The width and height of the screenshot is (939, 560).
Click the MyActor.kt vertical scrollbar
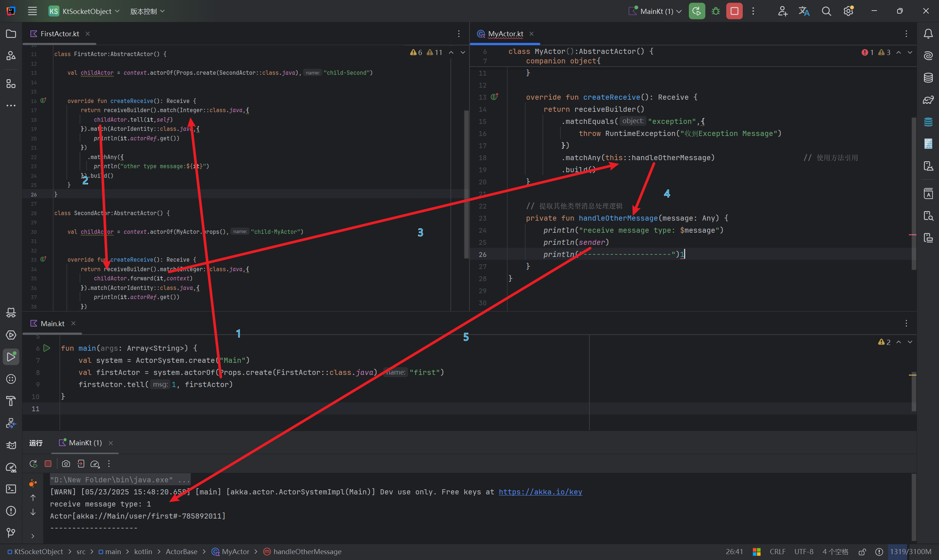click(914, 194)
